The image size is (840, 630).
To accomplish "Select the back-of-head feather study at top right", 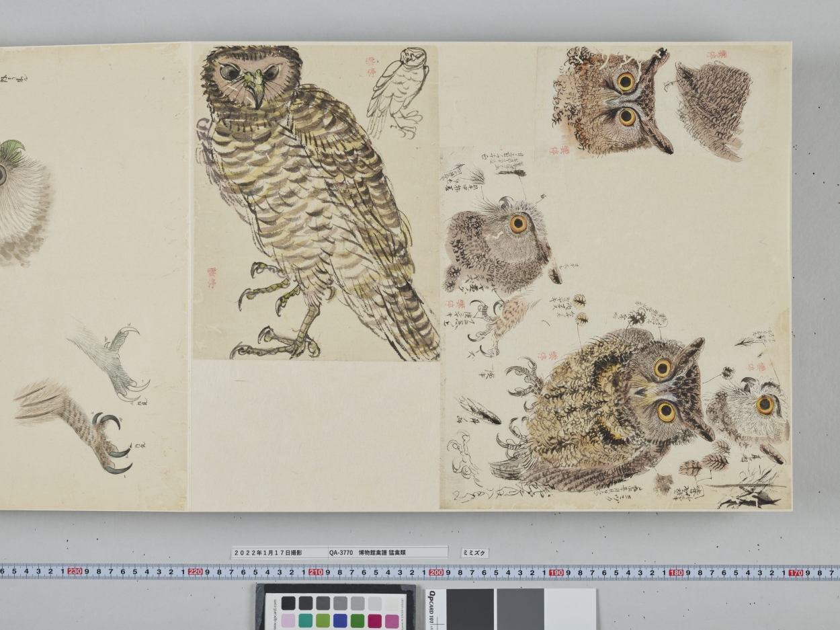I will (x=713, y=111).
